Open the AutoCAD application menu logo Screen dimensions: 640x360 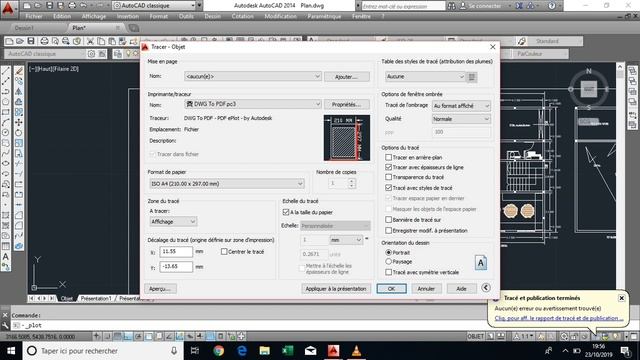click(x=9, y=8)
